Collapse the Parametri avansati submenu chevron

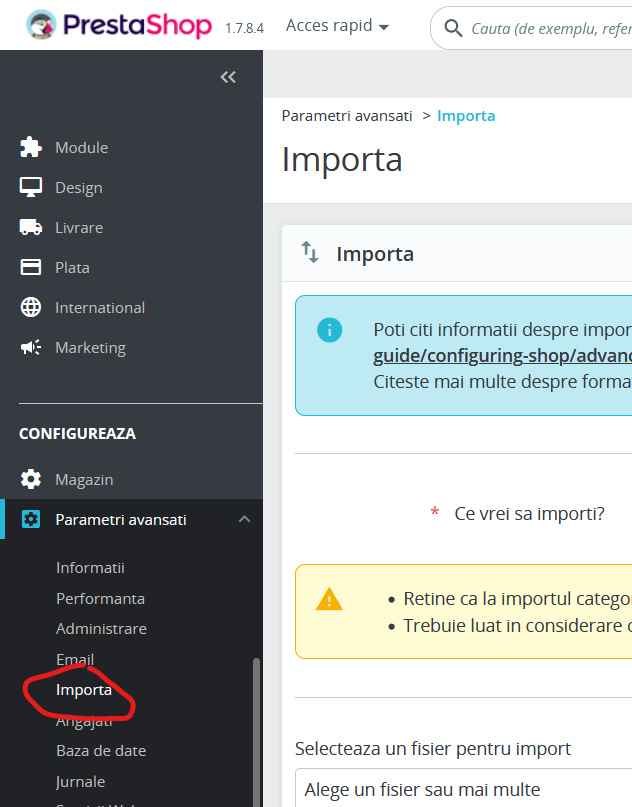tap(244, 519)
